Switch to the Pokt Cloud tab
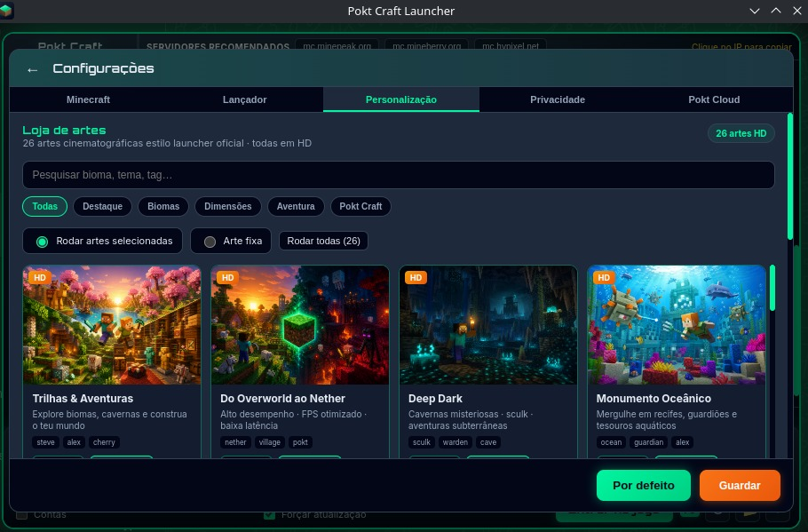The width and height of the screenshot is (808, 532). pyautogui.click(x=714, y=99)
